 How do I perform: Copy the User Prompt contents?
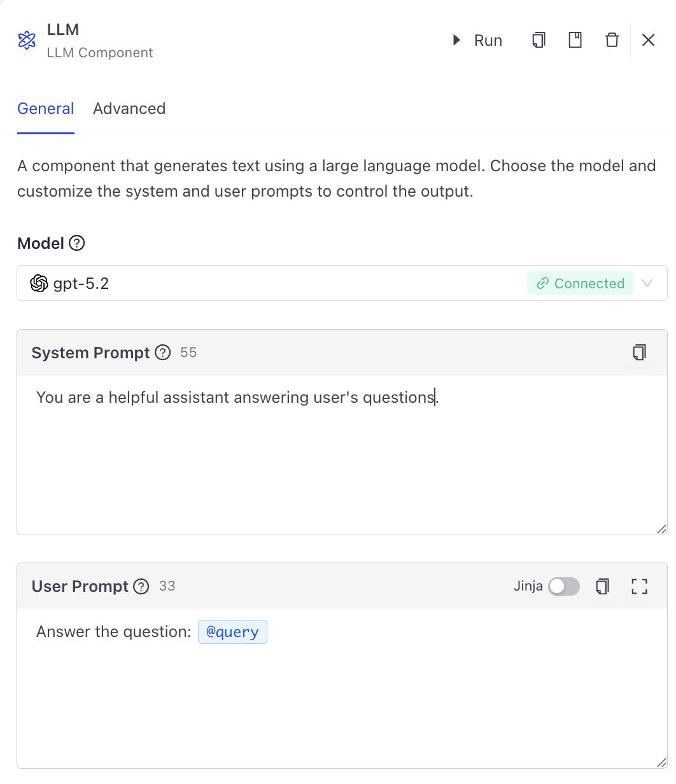point(602,586)
